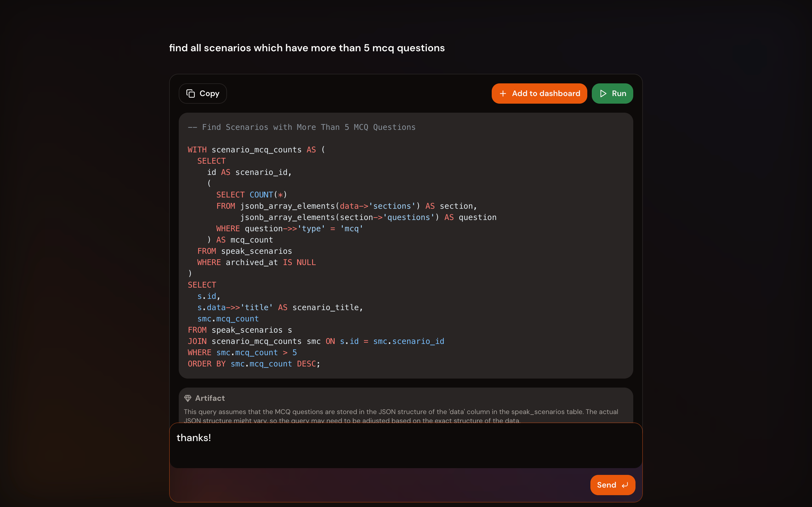Click the JOIN scenario_mcq_counts smc line
The height and width of the screenshot is (507, 812).
(x=315, y=341)
